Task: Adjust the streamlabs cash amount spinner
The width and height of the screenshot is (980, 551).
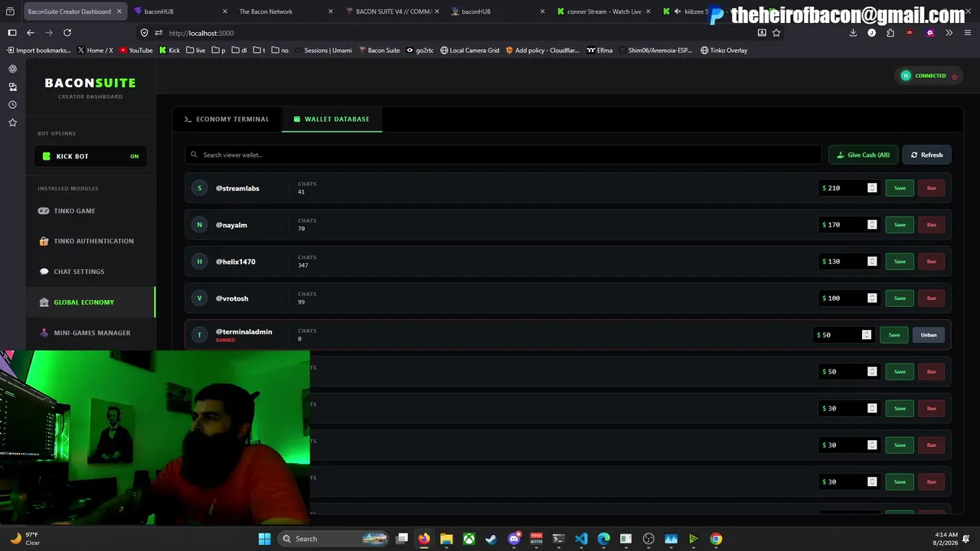Action: tap(872, 188)
